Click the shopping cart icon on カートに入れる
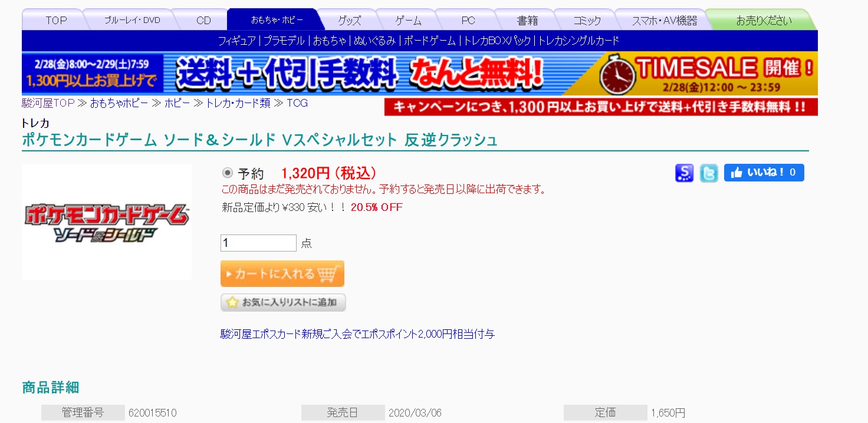This screenshot has width=868, height=423. [327, 273]
